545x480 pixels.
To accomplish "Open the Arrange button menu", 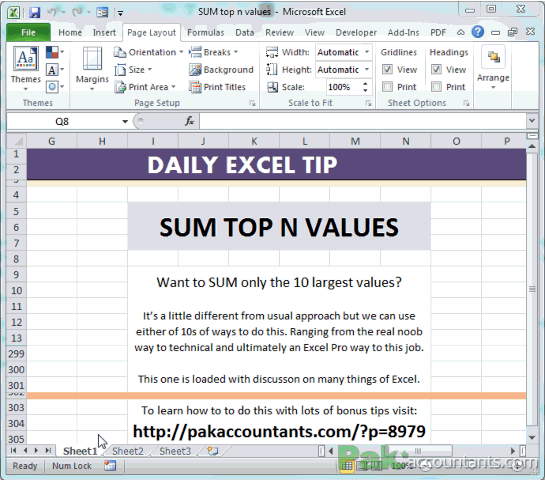I will [493, 68].
